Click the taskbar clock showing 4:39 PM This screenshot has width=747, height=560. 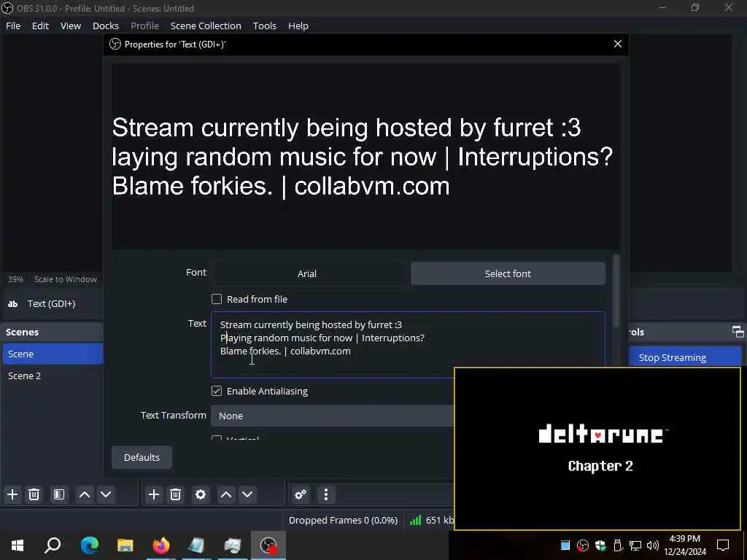tap(684, 545)
